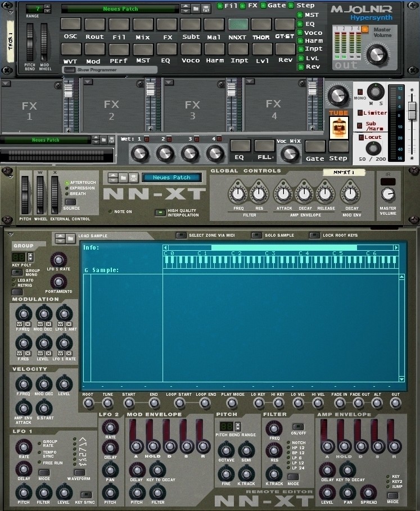Click the TUBE valve image
This screenshot has width=420, height=511.
(x=338, y=128)
